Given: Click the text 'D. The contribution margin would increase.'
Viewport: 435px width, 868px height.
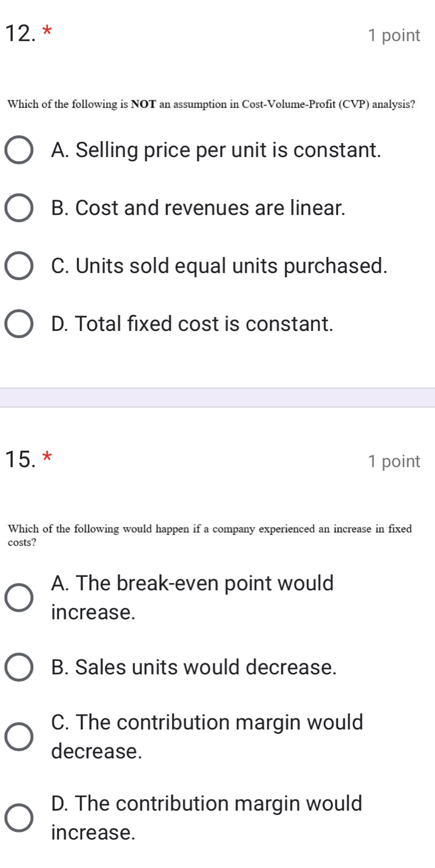Looking at the screenshot, I should coord(207,817).
